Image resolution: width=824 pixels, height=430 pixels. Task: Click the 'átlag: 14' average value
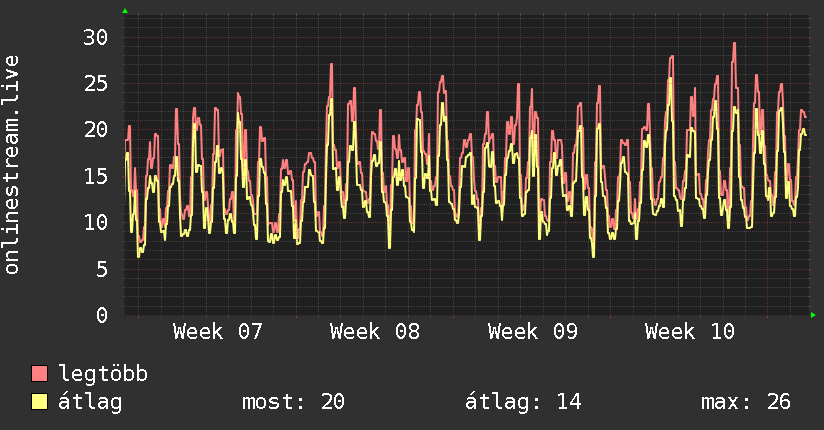pos(523,402)
